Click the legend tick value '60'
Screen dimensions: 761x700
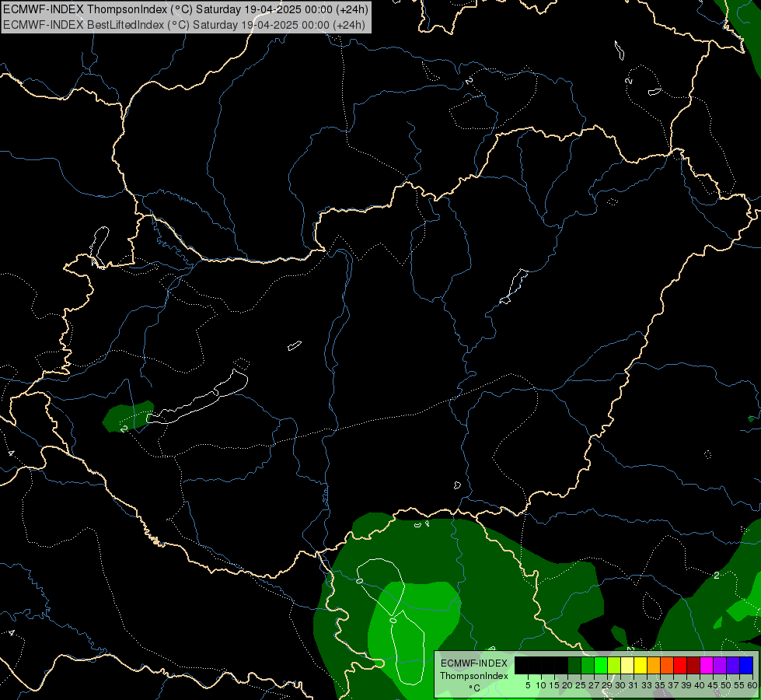click(x=752, y=685)
